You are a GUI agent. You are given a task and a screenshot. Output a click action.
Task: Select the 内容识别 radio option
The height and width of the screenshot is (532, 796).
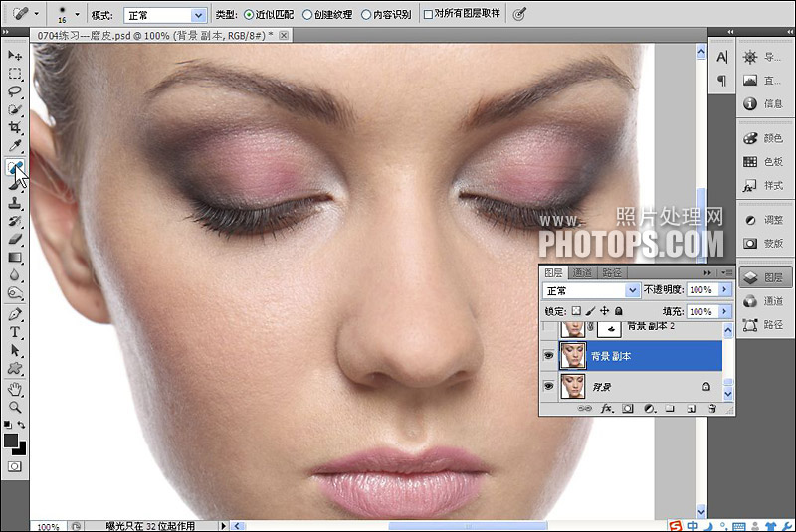pos(386,15)
